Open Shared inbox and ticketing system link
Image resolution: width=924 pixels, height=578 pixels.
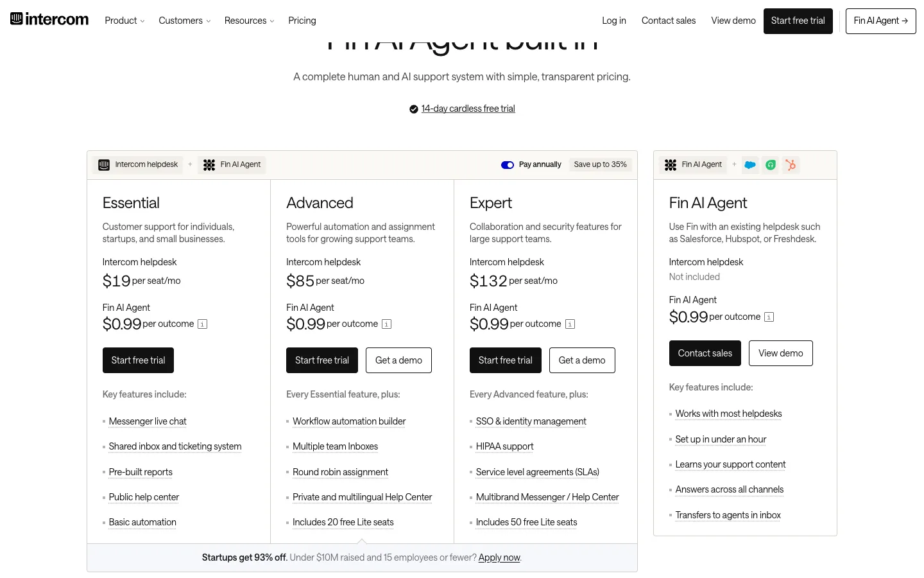[x=175, y=446]
